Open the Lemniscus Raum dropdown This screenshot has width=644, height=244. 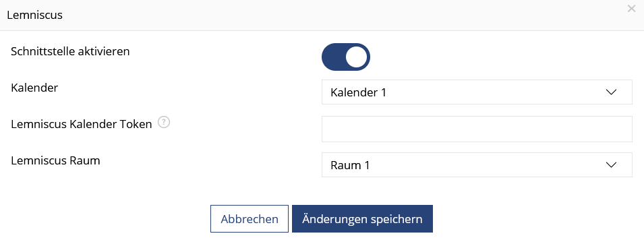tap(477, 164)
